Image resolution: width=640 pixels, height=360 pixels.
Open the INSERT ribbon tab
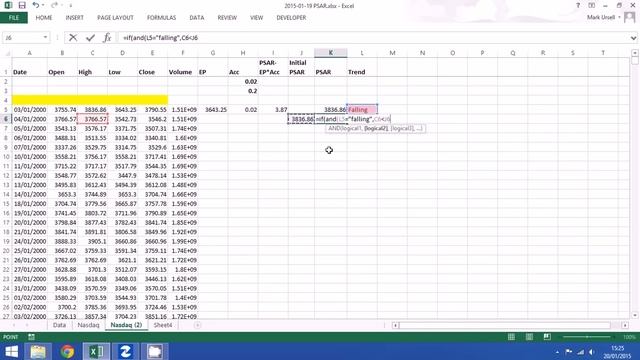click(x=74, y=18)
